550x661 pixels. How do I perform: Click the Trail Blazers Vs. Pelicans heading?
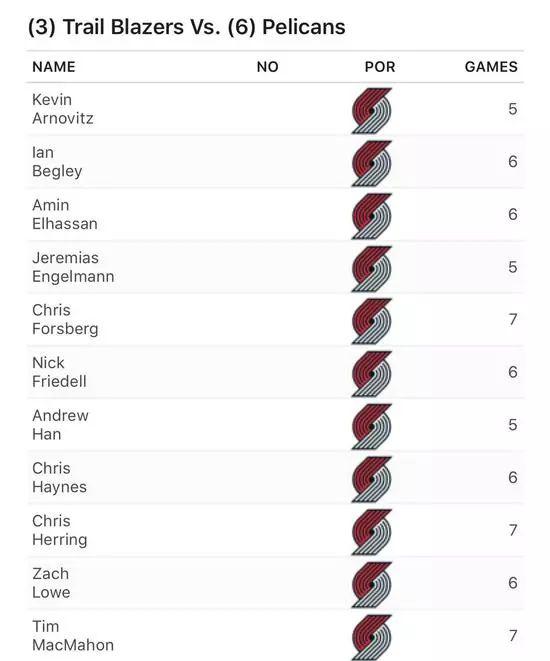(186, 27)
